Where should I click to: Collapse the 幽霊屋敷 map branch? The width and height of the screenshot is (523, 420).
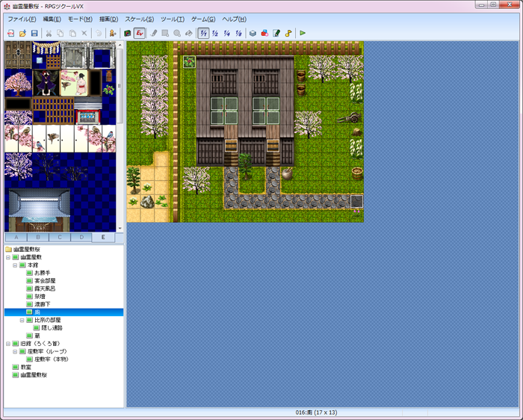8,257
